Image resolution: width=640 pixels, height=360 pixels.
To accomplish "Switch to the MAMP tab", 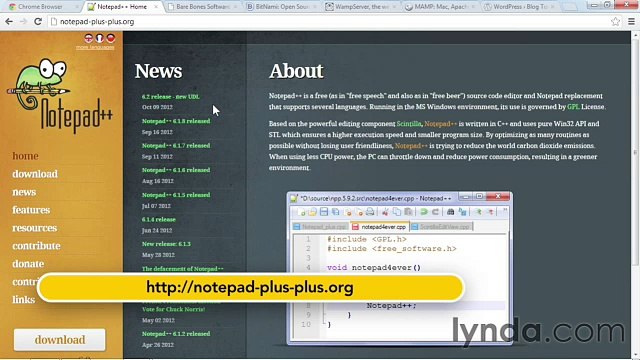I will [x=440, y=7].
